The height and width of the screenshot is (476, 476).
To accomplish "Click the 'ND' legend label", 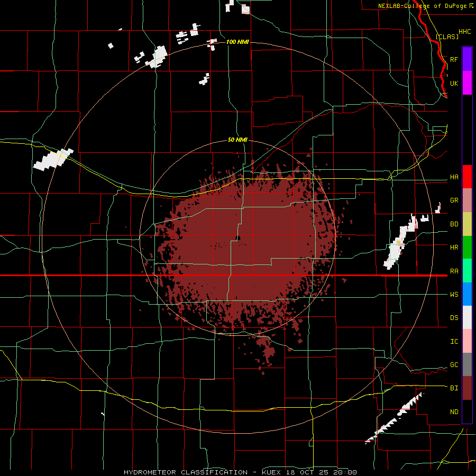I will (454, 411).
